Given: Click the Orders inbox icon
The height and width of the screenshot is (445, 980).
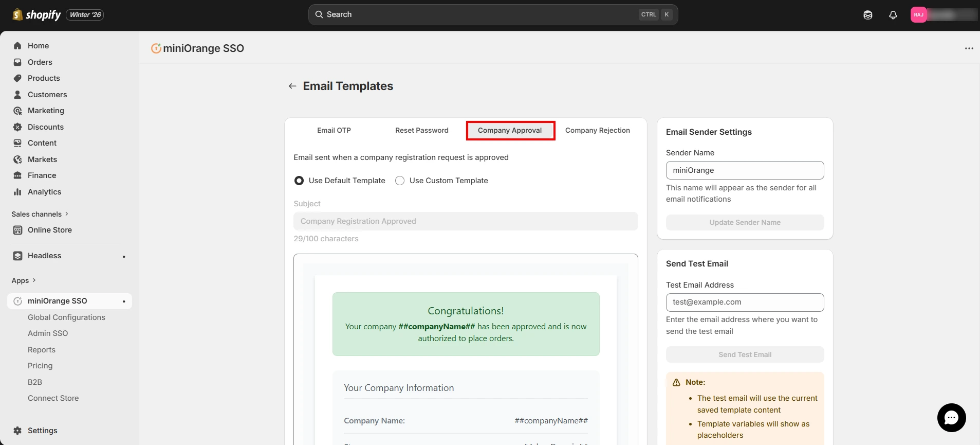Looking at the screenshot, I should tap(17, 62).
